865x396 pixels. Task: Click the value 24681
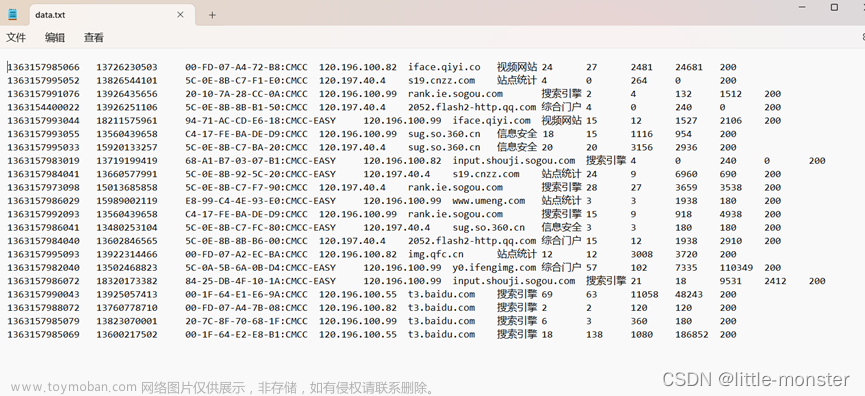689,67
